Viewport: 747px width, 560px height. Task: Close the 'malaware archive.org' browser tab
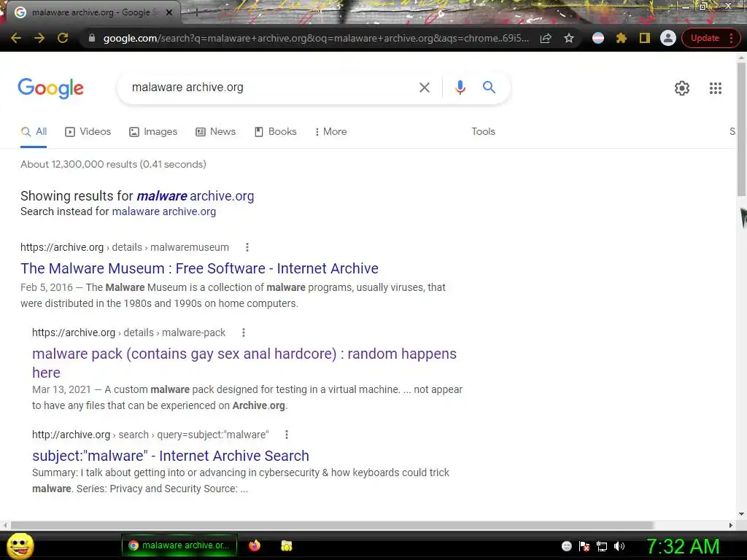pyautogui.click(x=169, y=12)
